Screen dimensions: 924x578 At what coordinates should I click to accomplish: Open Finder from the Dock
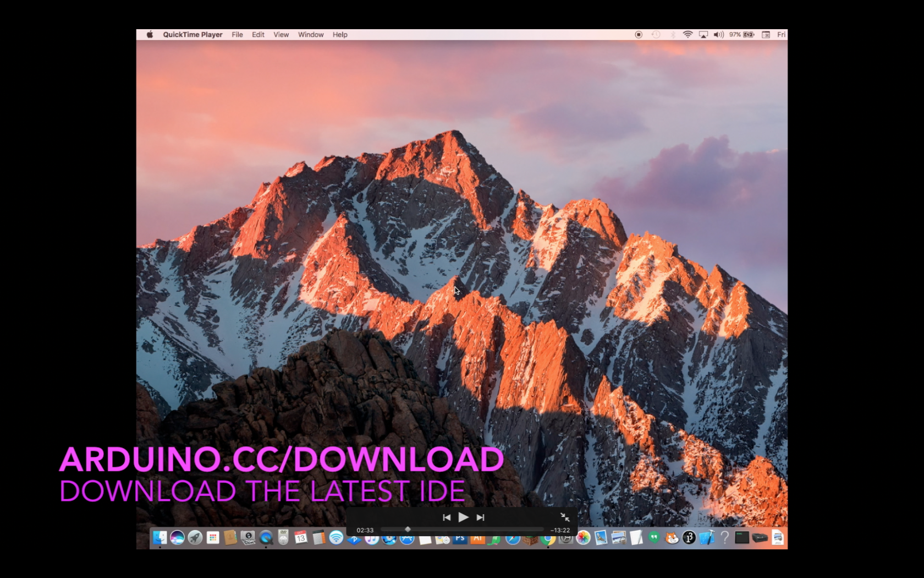coord(159,538)
